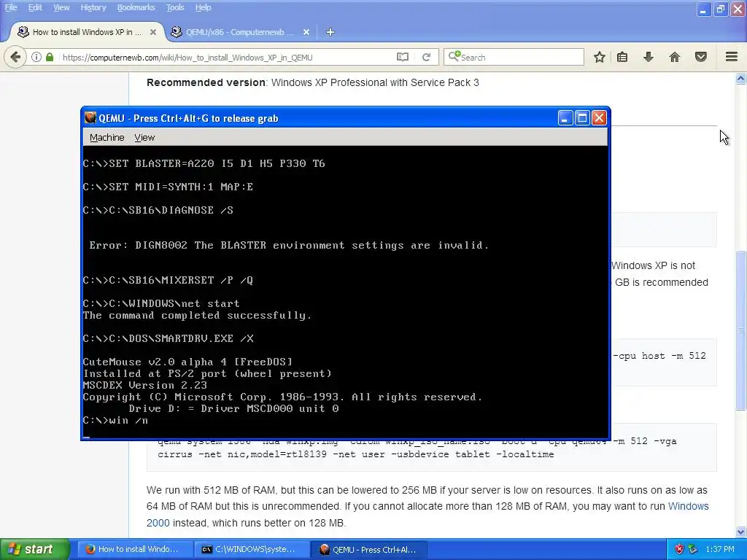Click QEMU window title bar icon
This screenshot has width=747, height=560.
pyautogui.click(x=90, y=117)
